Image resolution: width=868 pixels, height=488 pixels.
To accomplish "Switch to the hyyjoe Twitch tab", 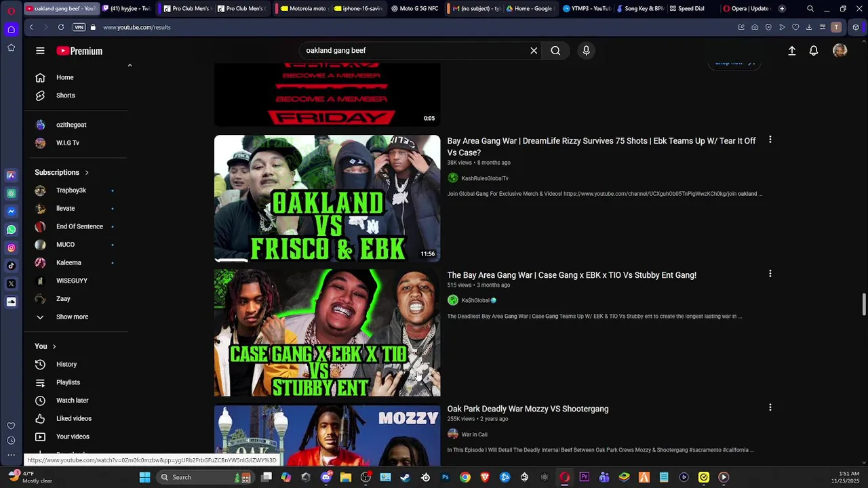I will [127, 9].
